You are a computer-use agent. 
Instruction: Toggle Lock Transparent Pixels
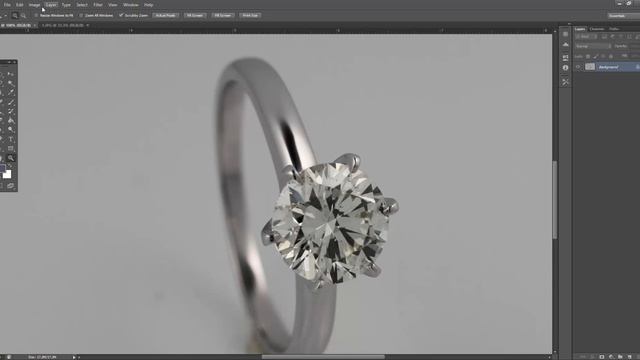588,56
